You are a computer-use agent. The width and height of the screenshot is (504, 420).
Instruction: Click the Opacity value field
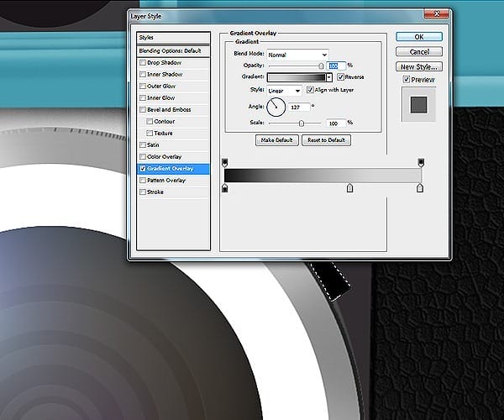pyautogui.click(x=336, y=66)
